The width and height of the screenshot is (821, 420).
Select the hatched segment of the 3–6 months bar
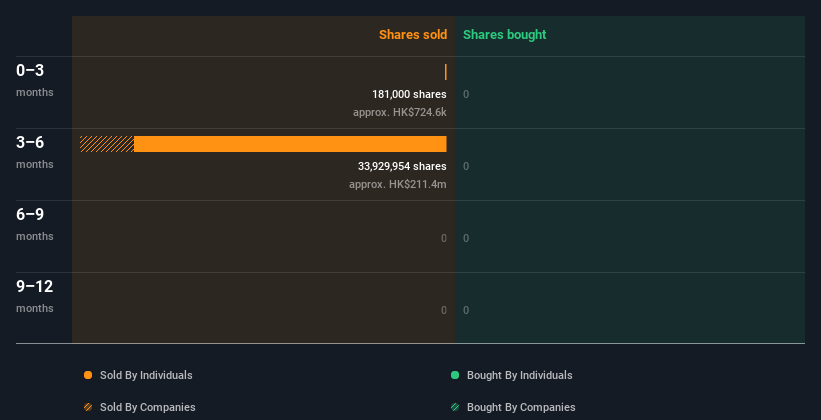[107, 144]
